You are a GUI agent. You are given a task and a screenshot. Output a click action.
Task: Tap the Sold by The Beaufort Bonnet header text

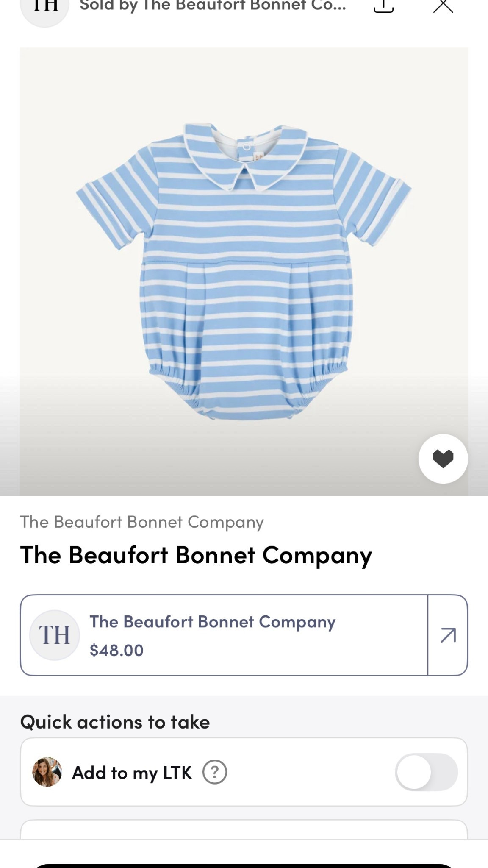[x=213, y=6]
